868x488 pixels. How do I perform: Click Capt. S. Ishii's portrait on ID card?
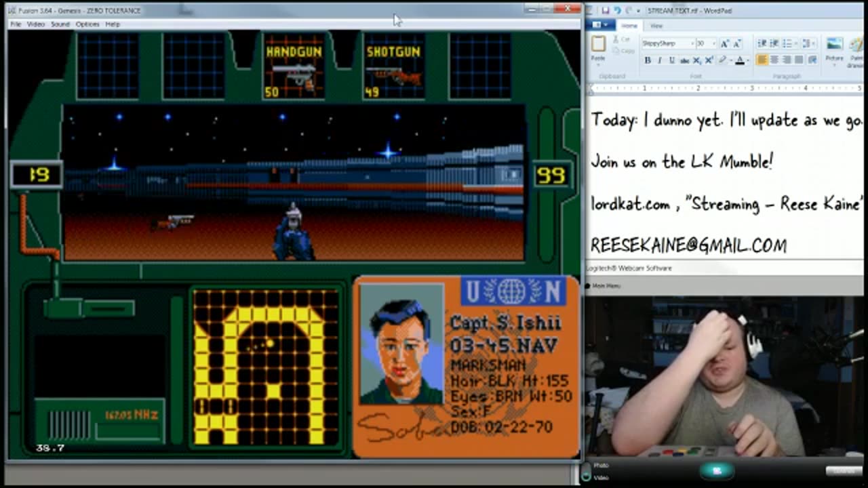401,344
